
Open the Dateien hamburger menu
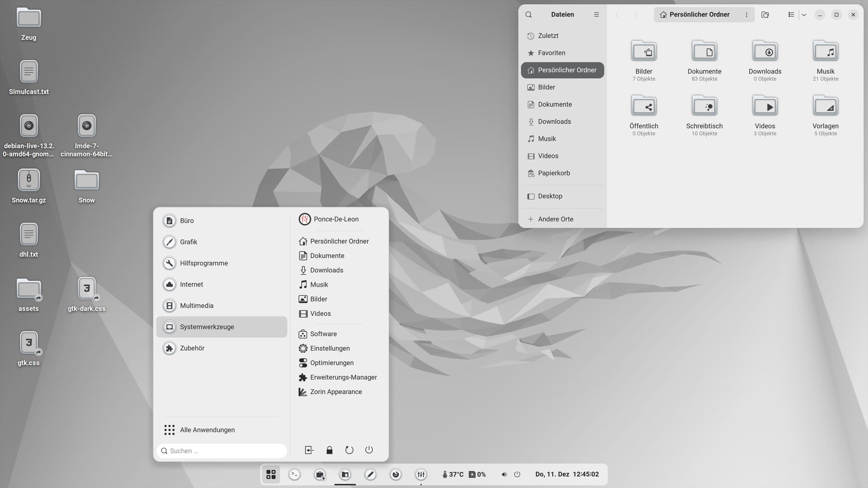596,14
